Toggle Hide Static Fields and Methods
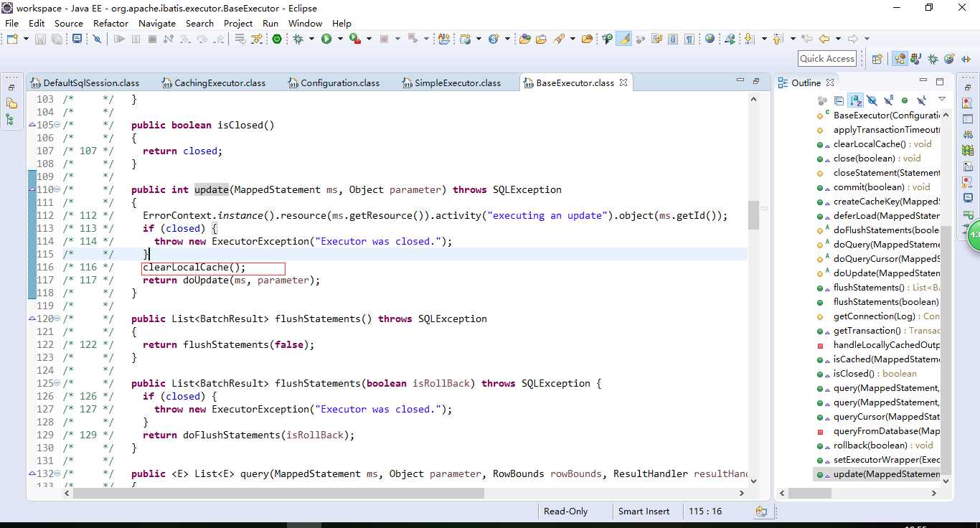980x528 pixels. 888,100
